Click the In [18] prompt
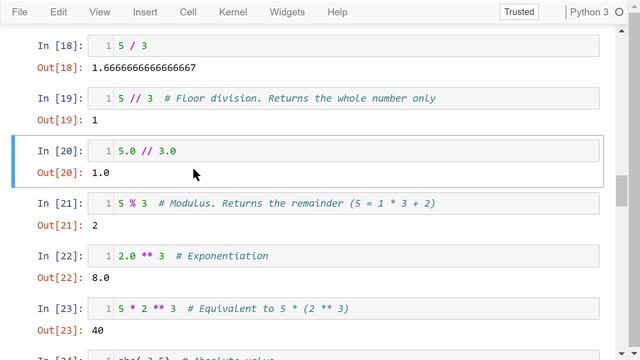 pyautogui.click(x=60, y=46)
